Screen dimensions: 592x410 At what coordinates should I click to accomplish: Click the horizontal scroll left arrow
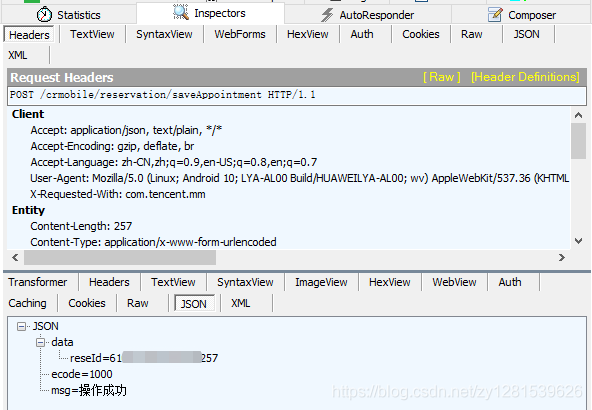click(x=15, y=257)
